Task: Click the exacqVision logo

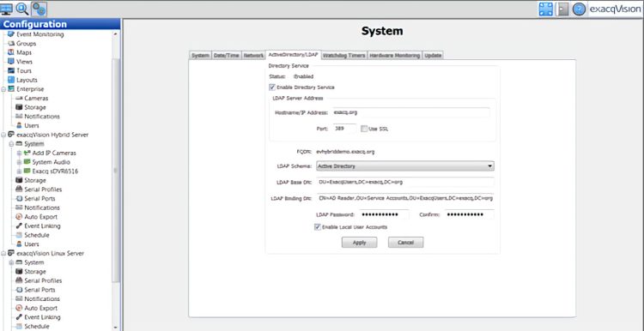Action: (615, 9)
